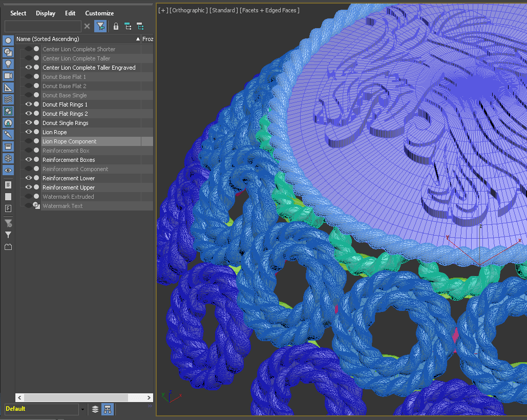Toggle Display Cameras filter icon
This screenshot has height=420, width=527.
tap(8, 76)
